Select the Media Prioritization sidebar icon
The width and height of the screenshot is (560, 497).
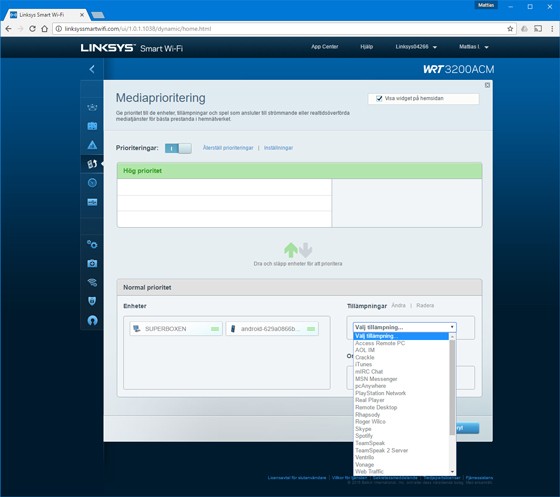point(92,164)
